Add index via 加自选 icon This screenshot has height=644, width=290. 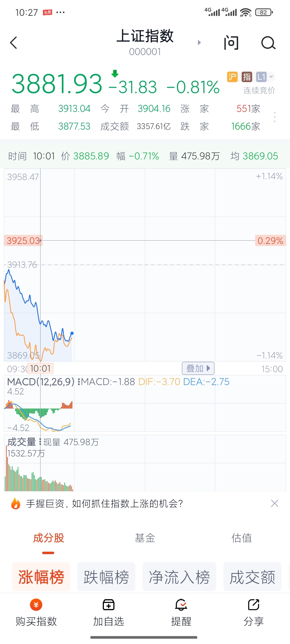(x=108, y=605)
